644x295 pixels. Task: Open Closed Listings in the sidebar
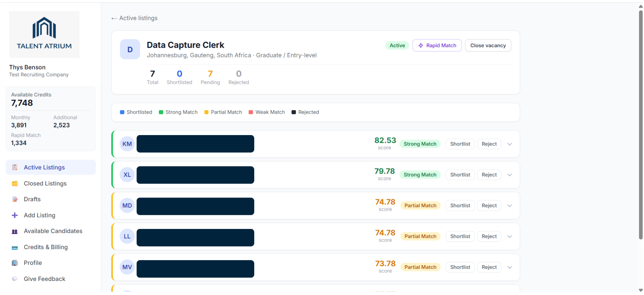tap(51, 183)
